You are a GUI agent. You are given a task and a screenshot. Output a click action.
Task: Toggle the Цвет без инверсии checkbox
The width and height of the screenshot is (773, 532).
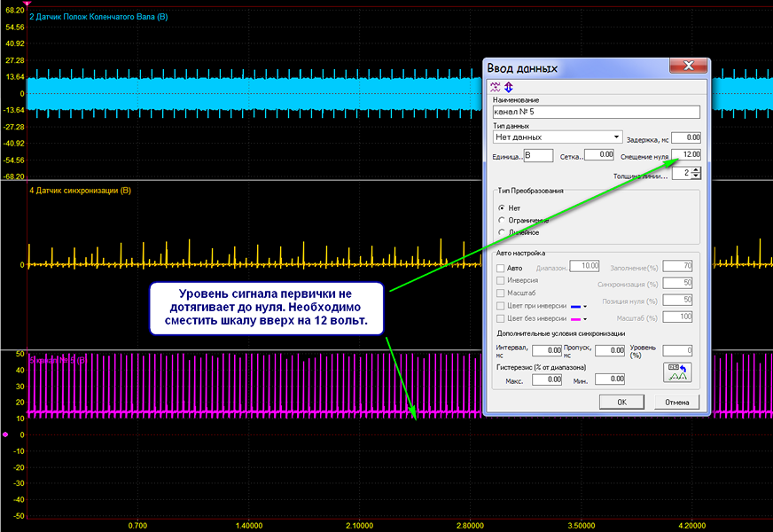pyautogui.click(x=500, y=318)
